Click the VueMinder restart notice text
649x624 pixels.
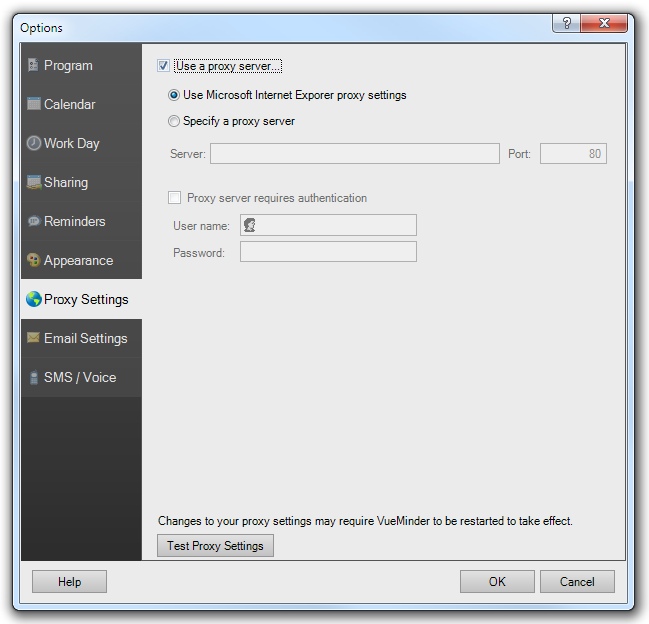(x=365, y=521)
